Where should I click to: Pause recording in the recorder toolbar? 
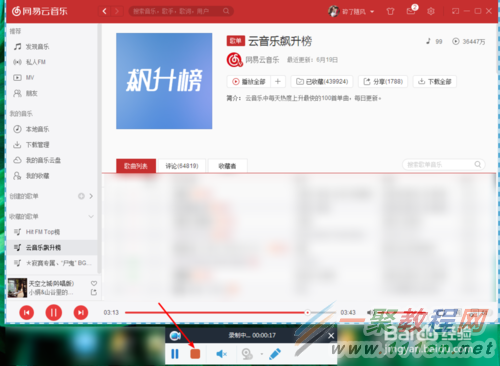(175, 354)
